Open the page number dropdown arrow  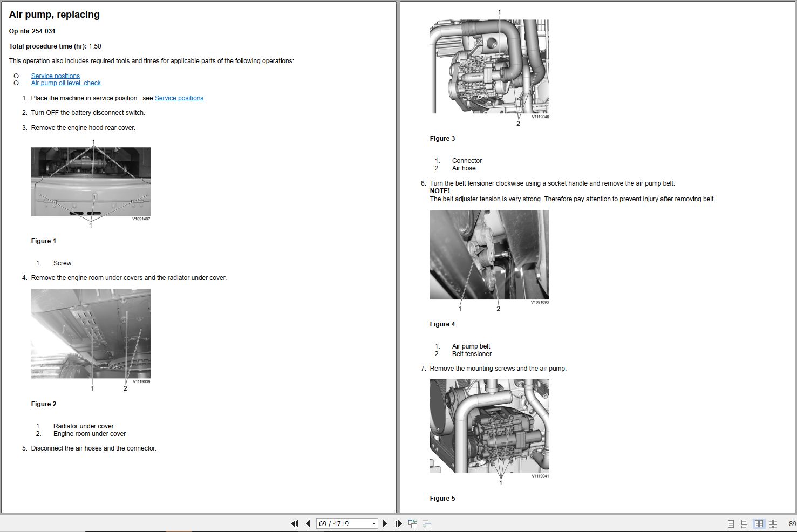(x=374, y=523)
